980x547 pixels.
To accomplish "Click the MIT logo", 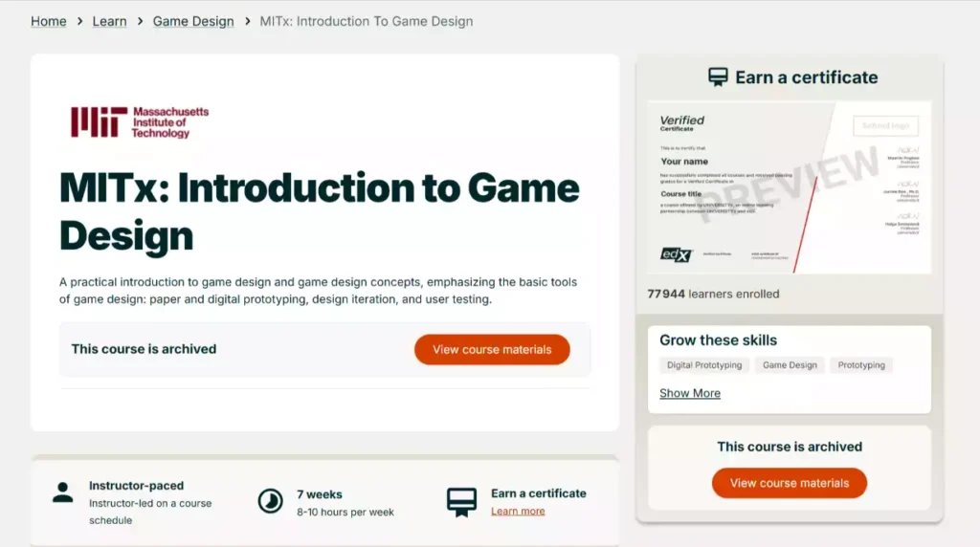I will (x=140, y=121).
